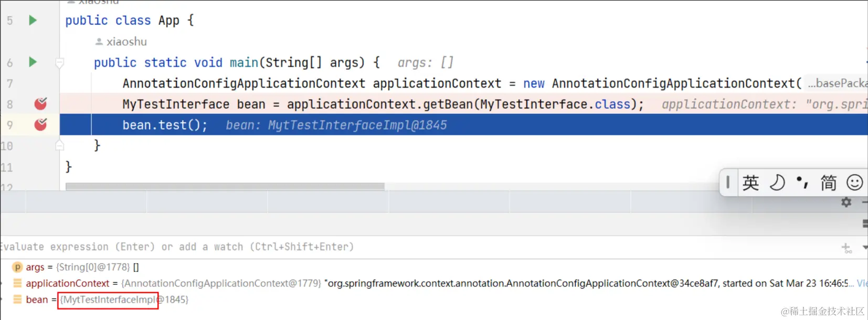Click the run gutter icon beside class App
The width and height of the screenshot is (868, 320).
(x=33, y=20)
